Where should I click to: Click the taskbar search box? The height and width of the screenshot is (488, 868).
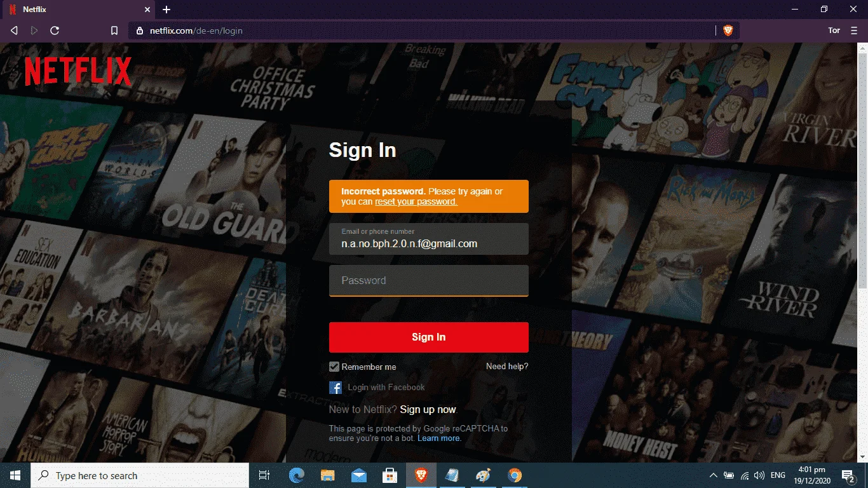point(140,475)
